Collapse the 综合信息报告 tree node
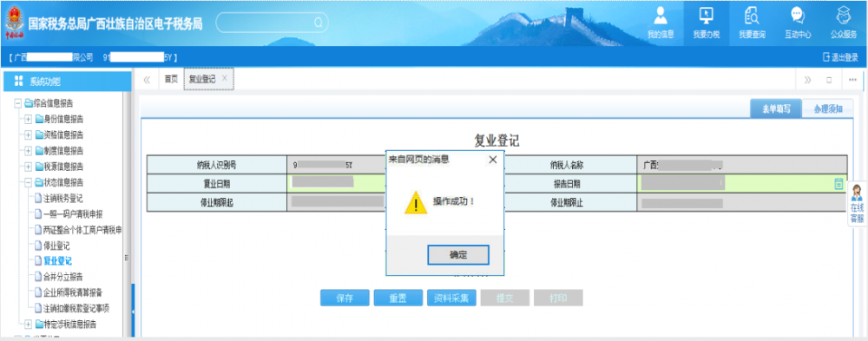Image resolution: width=868 pixels, height=341 pixels. coord(18,103)
